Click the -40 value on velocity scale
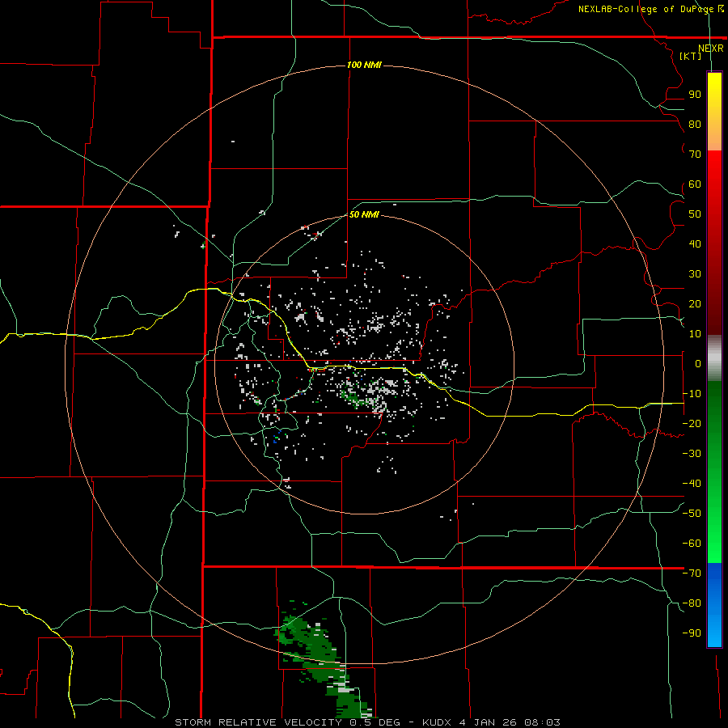Viewport: 728px width, 728px height. coord(692,484)
